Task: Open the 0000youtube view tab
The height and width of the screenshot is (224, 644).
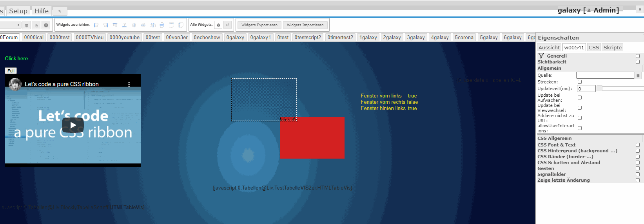Action: (124, 37)
